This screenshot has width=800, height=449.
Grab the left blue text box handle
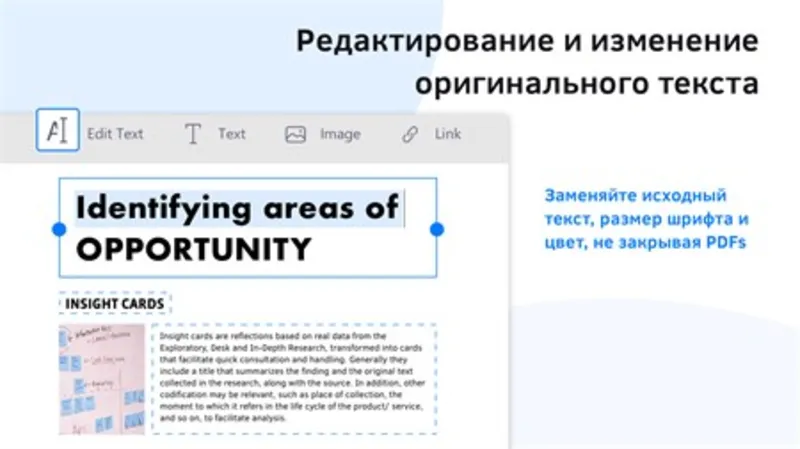pos(59,230)
